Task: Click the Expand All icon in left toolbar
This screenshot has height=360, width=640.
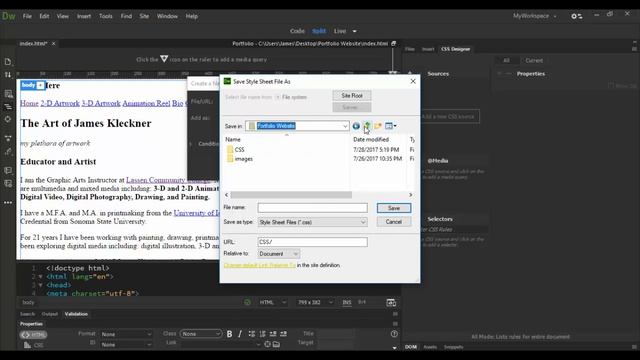Action: pyautogui.click(x=8, y=138)
